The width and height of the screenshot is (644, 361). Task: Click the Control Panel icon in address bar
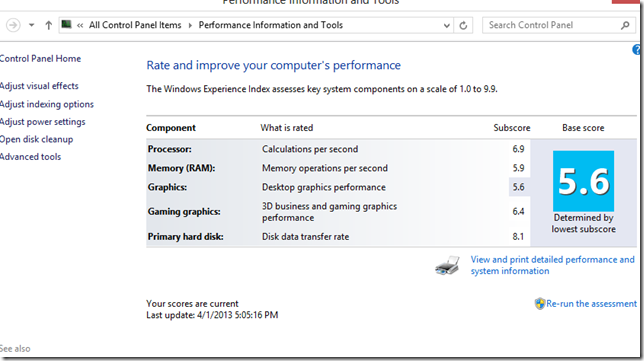[x=67, y=25]
